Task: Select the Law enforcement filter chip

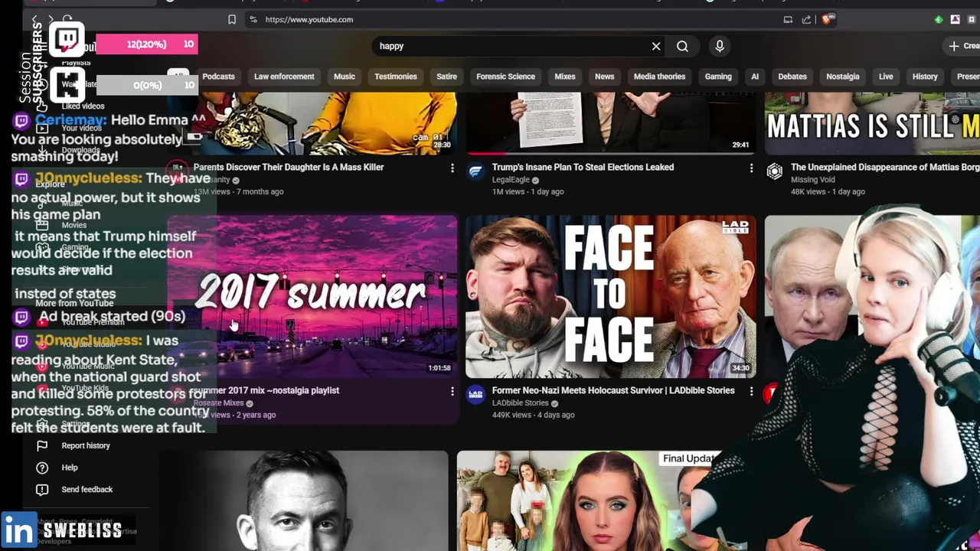Action: 284,77
